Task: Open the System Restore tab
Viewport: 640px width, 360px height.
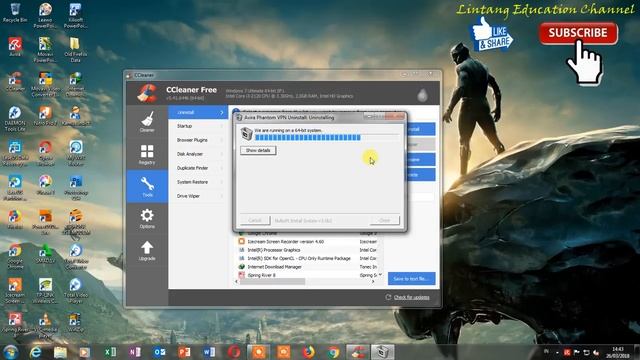Action: 198,182
